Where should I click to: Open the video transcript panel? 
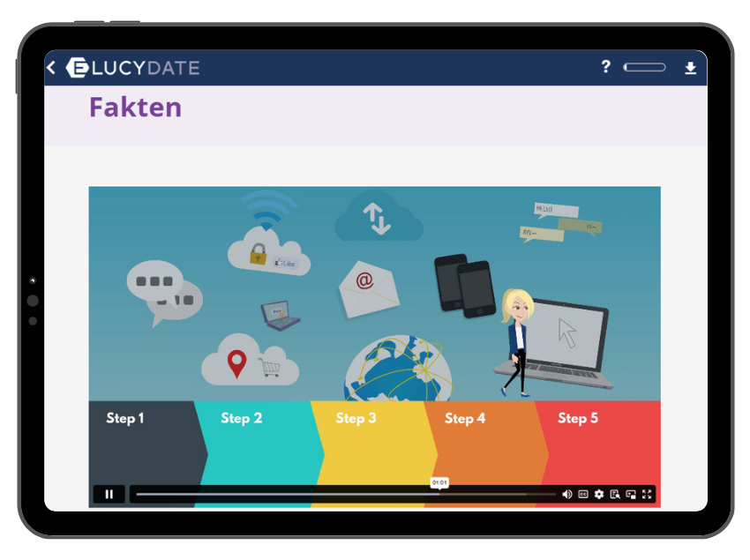pos(615,495)
